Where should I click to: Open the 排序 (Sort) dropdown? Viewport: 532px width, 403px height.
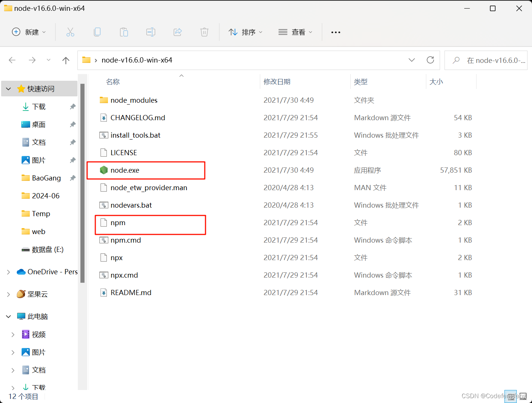245,32
